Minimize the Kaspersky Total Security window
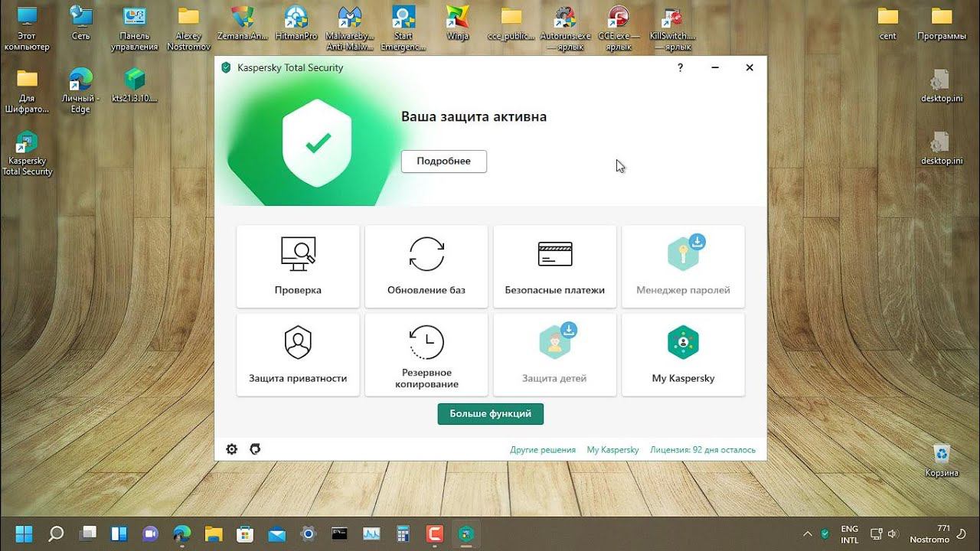 point(715,67)
